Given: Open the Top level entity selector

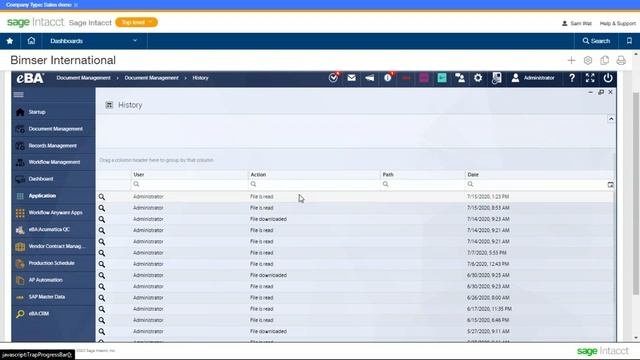Looking at the screenshot, I should click(x=136, y=22).
